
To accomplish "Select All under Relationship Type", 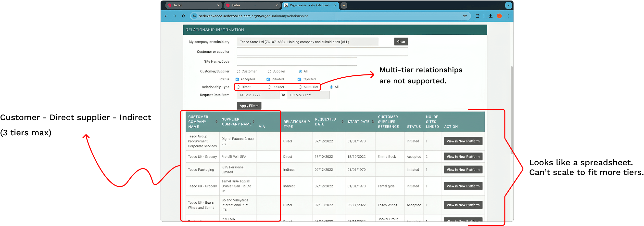I will pyautogui.click(x=331, y=87).
